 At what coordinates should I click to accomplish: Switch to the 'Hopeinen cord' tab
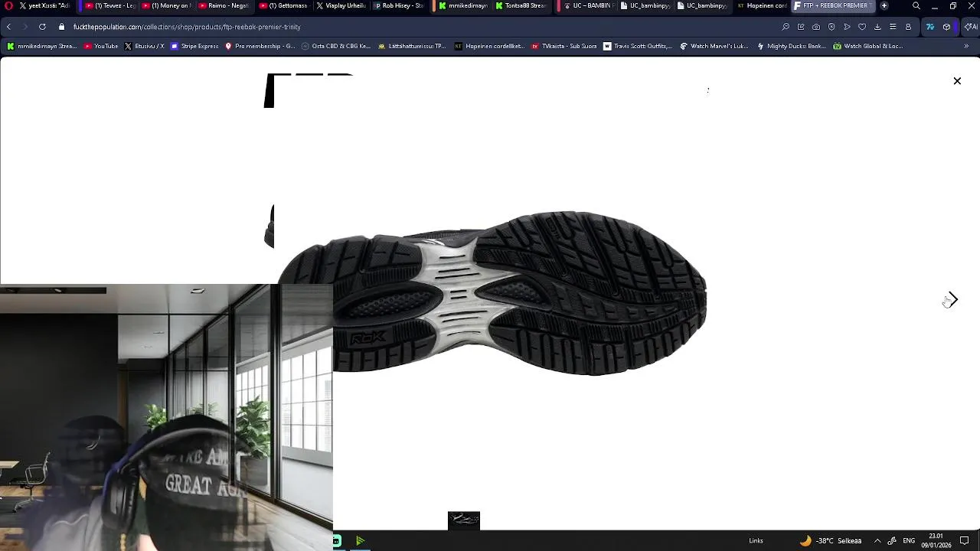click(x=762, y=5)
